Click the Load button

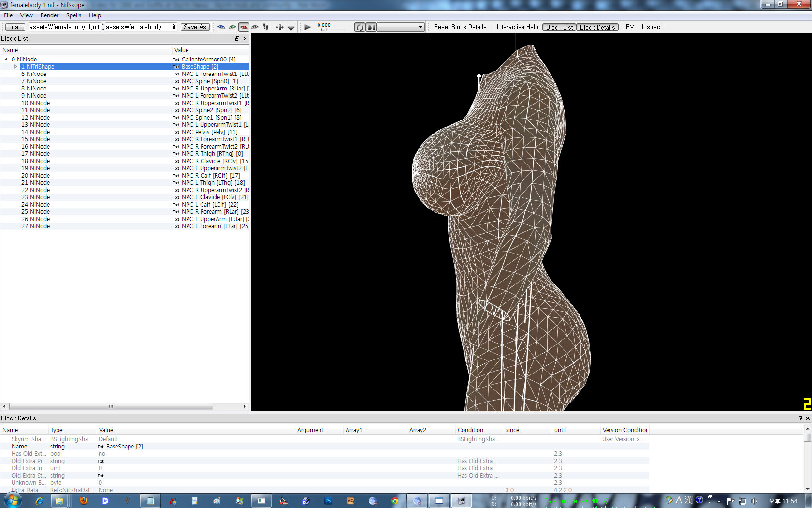pos(14,27)
